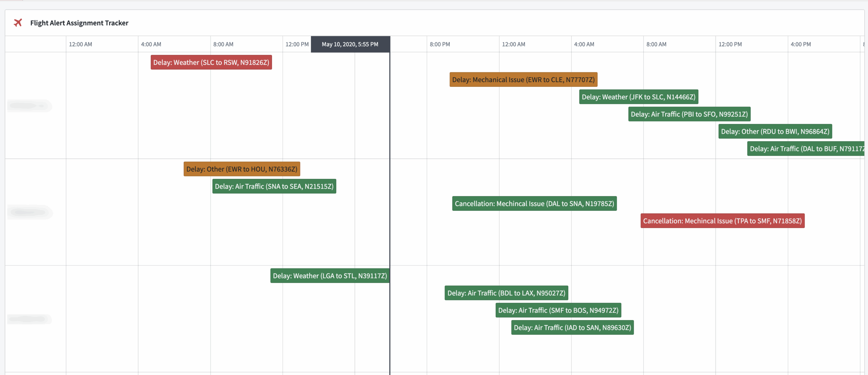The height and width of the screenshot is (375, 868).
Task: Select the Delay: Air Traffic (IAD to SAN) bar
Action: tap(572, 327)
